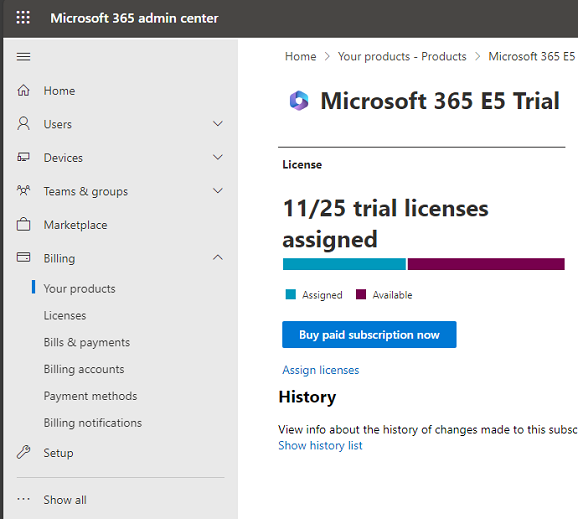Collapse navigation with the hamburger menu icon
This screenshot has width=578, height=519.
point(23,57)
